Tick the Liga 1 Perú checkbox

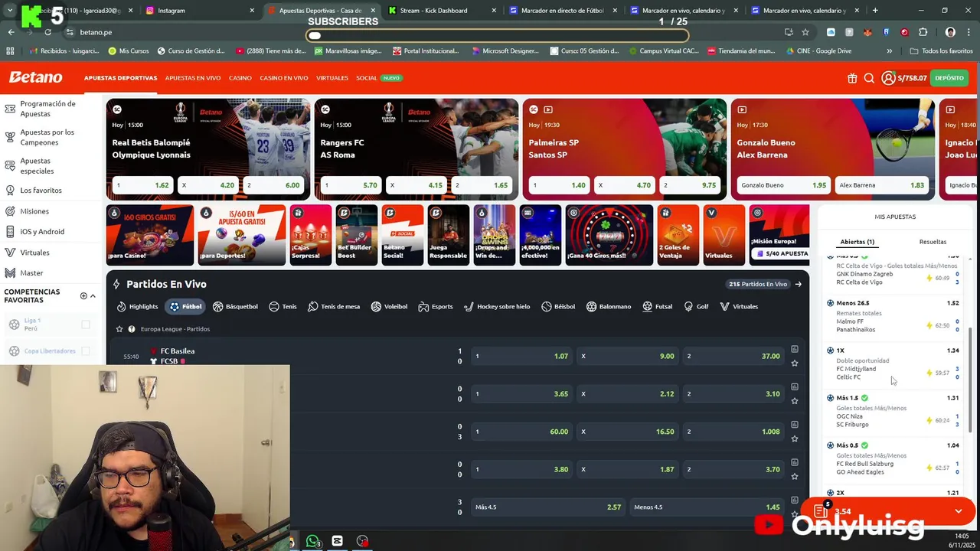(86, 324)
